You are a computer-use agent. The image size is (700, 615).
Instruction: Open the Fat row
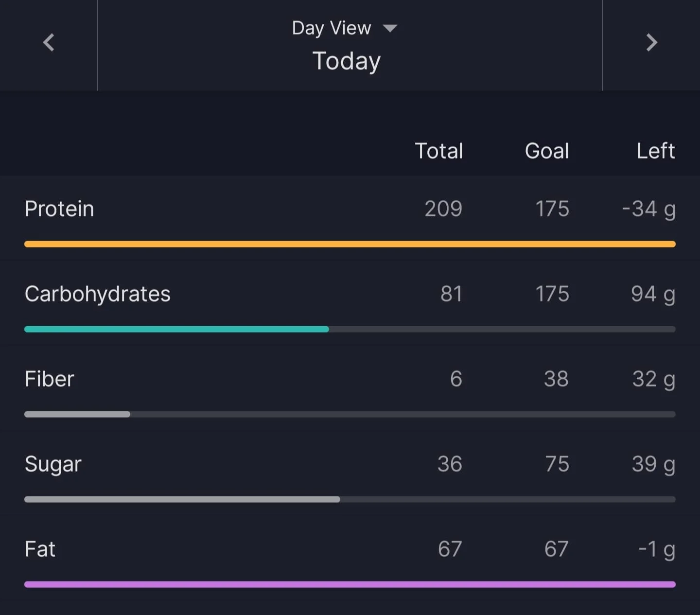[x=350, y=558]
